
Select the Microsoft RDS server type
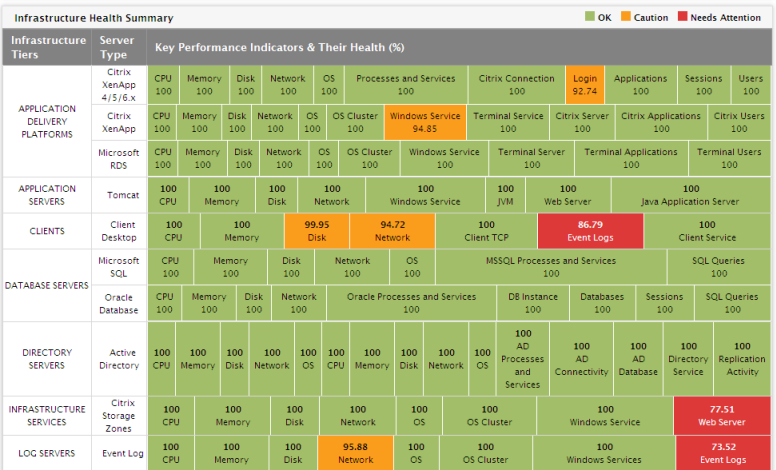(119, 159)
